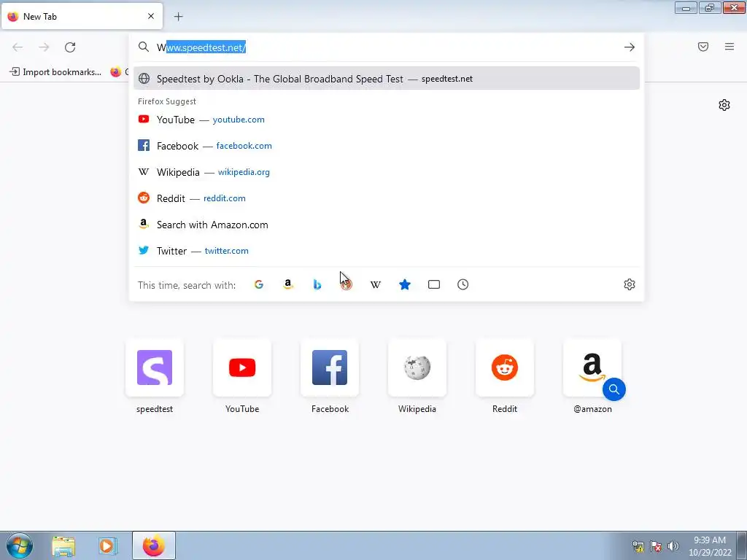Open Windows Explorer from taskbar
The width and height of the screenshot is (747, 560).
tap(63, 545)
